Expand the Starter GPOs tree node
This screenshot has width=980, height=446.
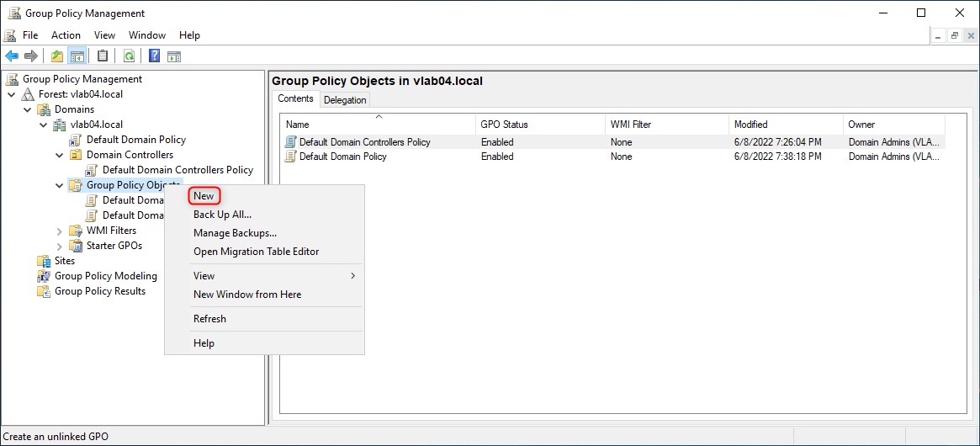coord(60,246)
